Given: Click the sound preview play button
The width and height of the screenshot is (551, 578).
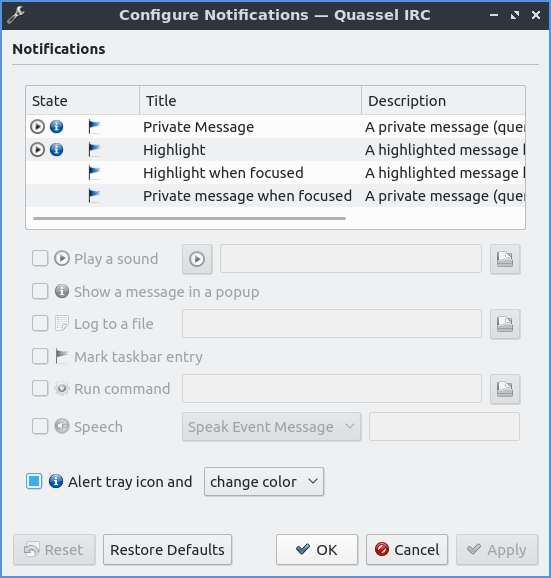Looking at the screenshot, I should pos(197,259).
